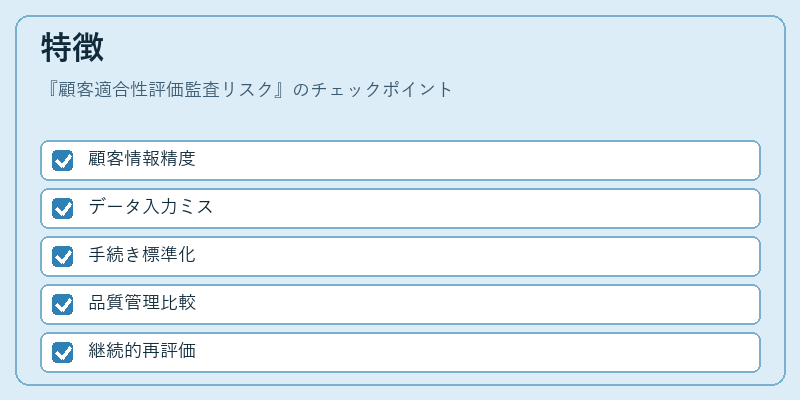Untick the 品質管理比較 checkbox
Viewport: 800px width, 400px height.
(62, 305)
